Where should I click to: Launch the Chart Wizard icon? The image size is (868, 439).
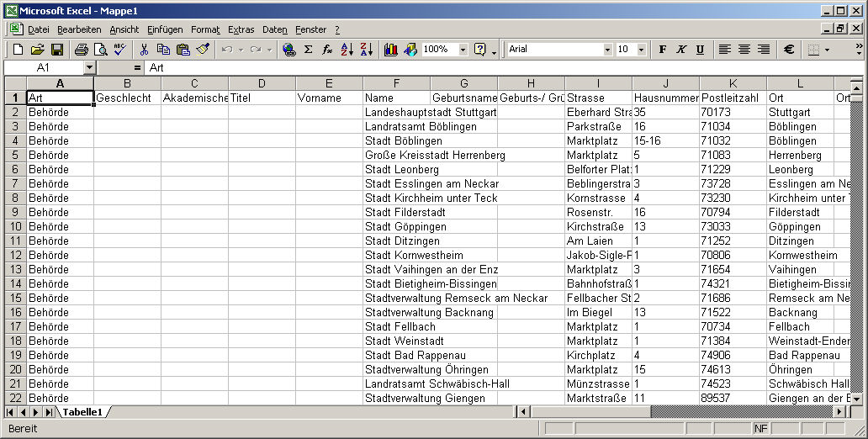point(391,50)
